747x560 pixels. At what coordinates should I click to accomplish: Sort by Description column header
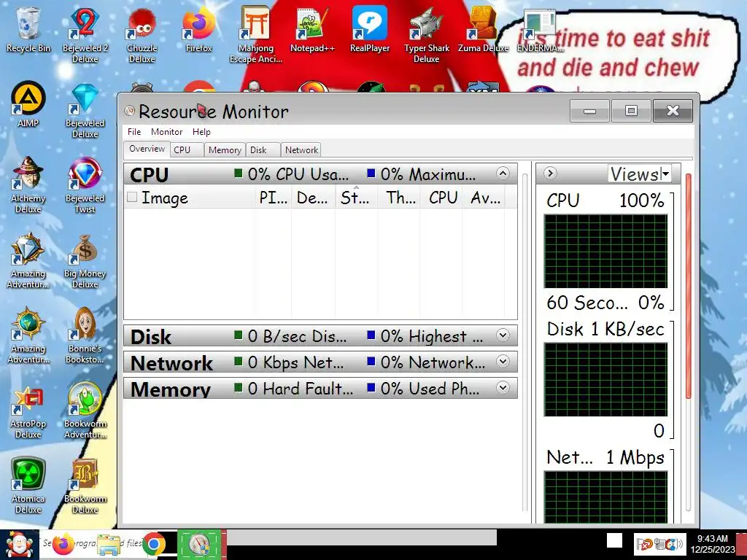313,197
